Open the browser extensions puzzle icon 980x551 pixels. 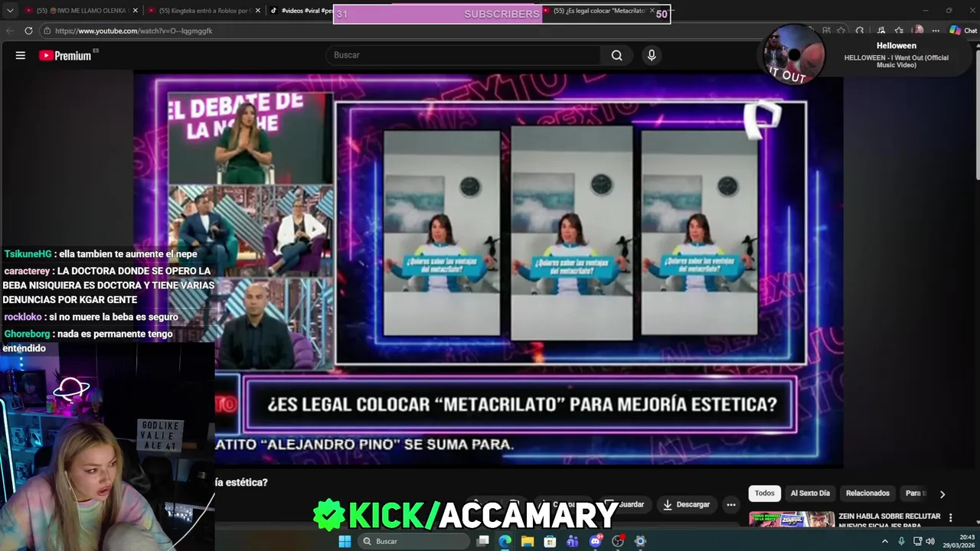tap(860, 31)
